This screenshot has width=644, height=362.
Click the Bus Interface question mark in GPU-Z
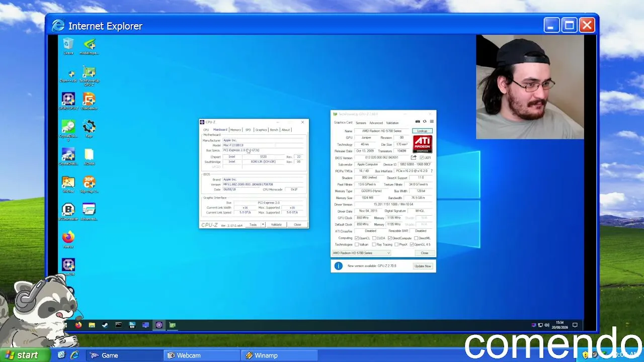point(432,171)
